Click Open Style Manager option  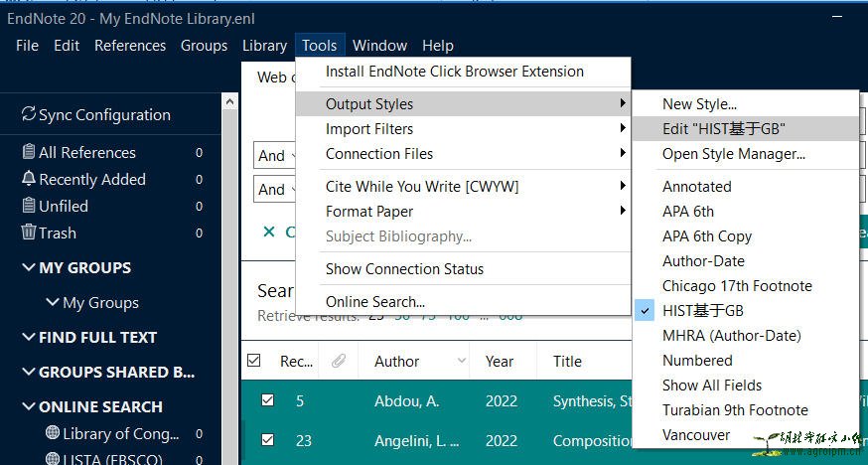733,153
